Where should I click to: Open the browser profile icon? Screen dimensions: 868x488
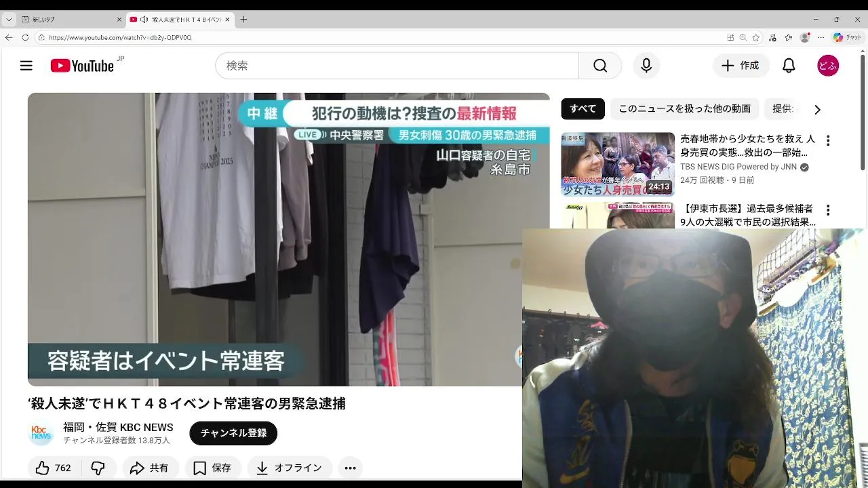(x=805, y=37)
